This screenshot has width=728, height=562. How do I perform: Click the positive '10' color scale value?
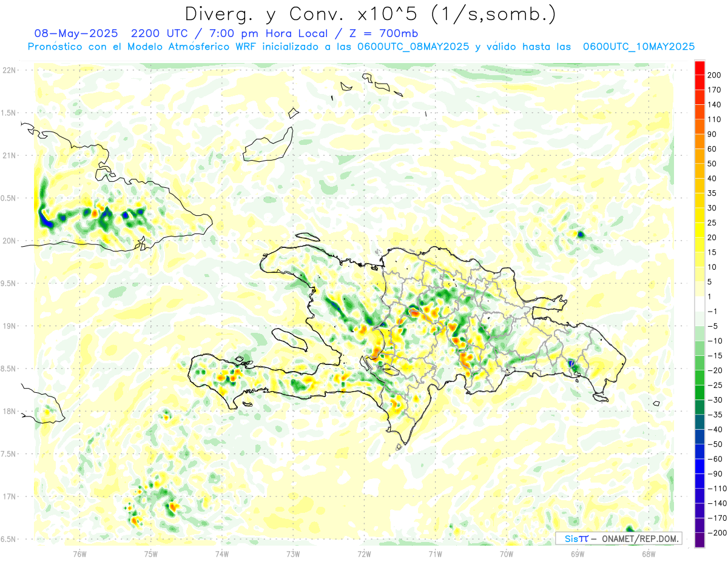[712, 267]
